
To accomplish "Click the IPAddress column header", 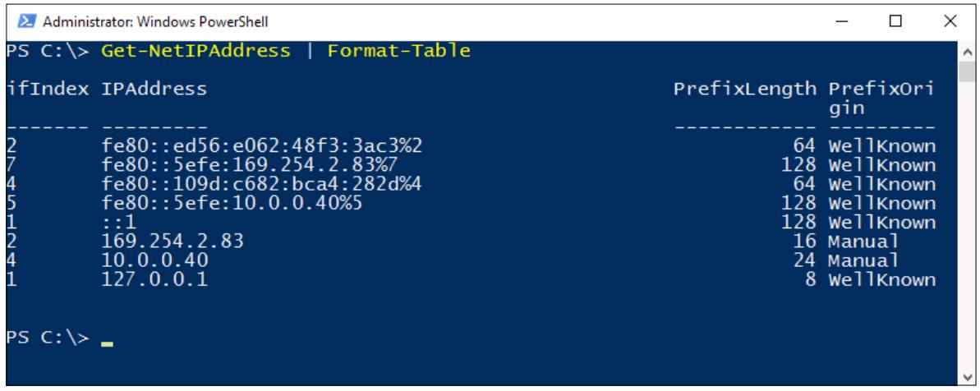I will pos(154,90).
